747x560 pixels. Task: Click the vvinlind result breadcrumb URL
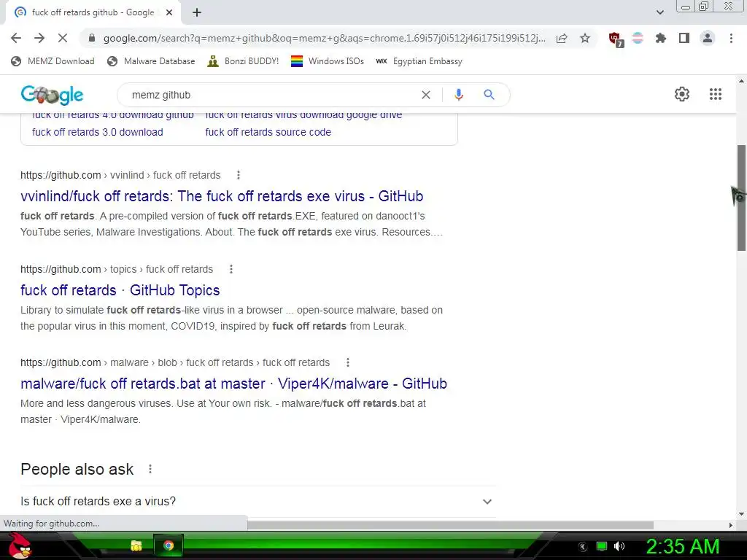point(120,175)
